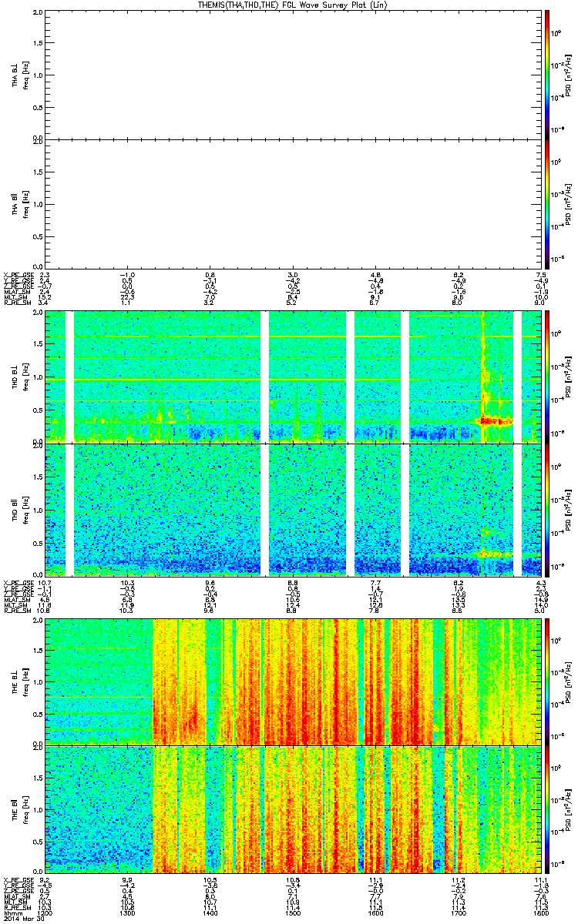Click the 1200 time tick label

[44, 912]
